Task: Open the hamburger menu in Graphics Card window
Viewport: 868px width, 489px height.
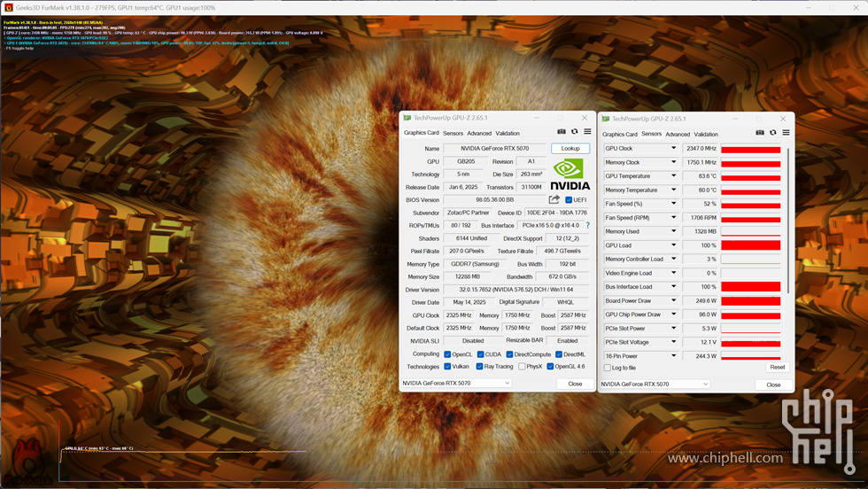Action: pyautogui.click(x=587, y=132)
